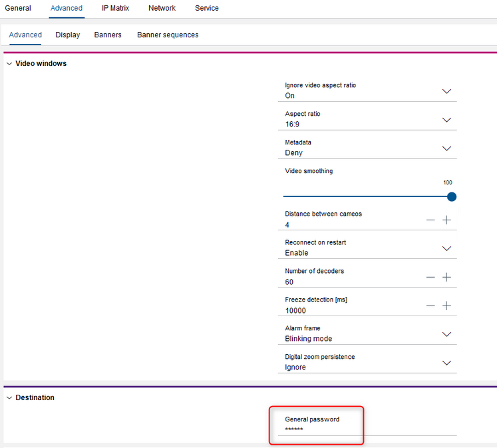Collapse the Video windows section
The height and width of the screenshot is (448, 497).
pyautogui.click(x=9, y=64)
